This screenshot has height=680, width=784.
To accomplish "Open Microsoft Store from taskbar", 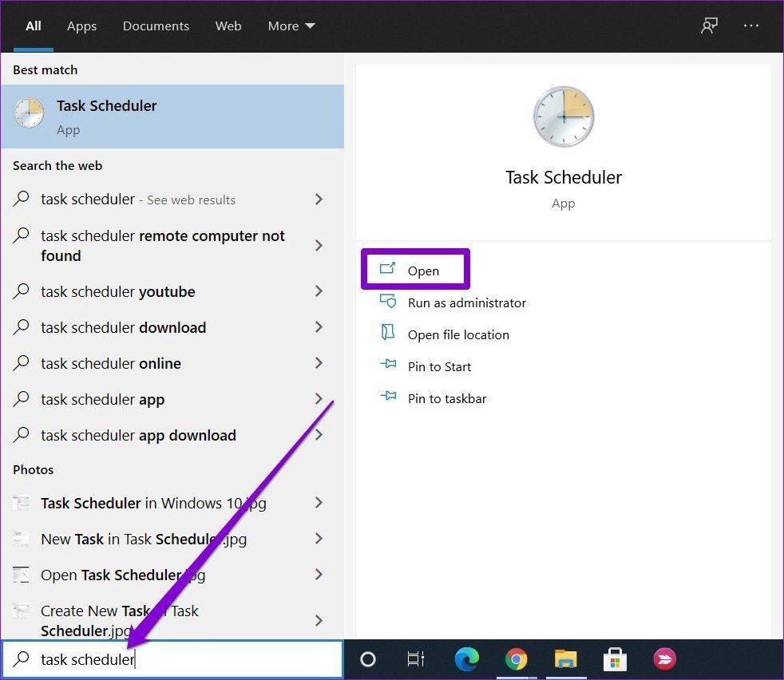I will (615, 659).
